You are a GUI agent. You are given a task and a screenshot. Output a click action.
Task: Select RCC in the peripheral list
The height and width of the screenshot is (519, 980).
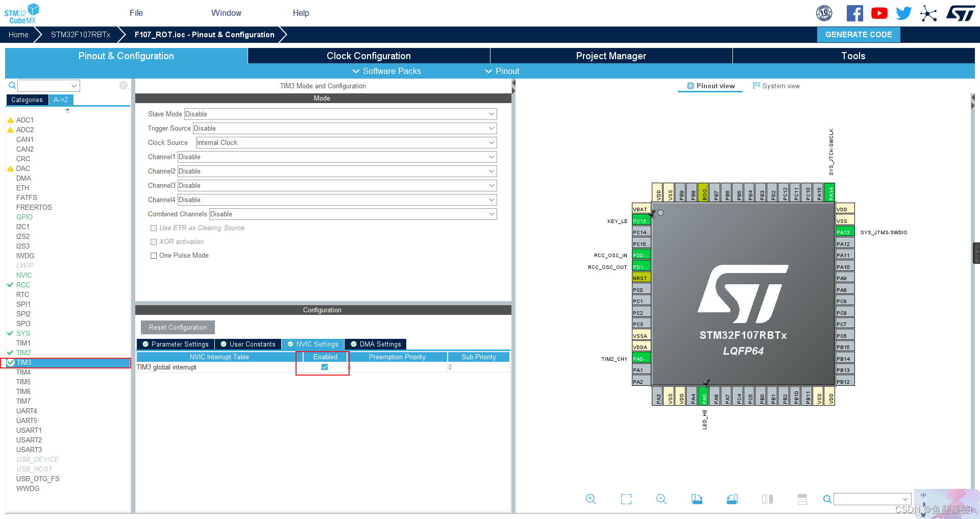tap(23, 285)
